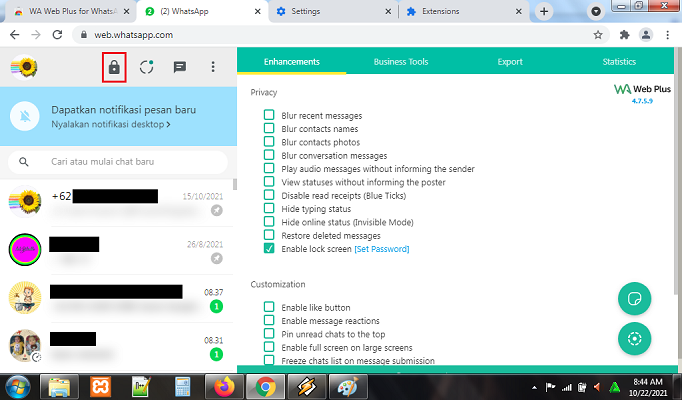Open the +62 pinned chat
This screenshot has height=400, width=682.
click(117, 203)
